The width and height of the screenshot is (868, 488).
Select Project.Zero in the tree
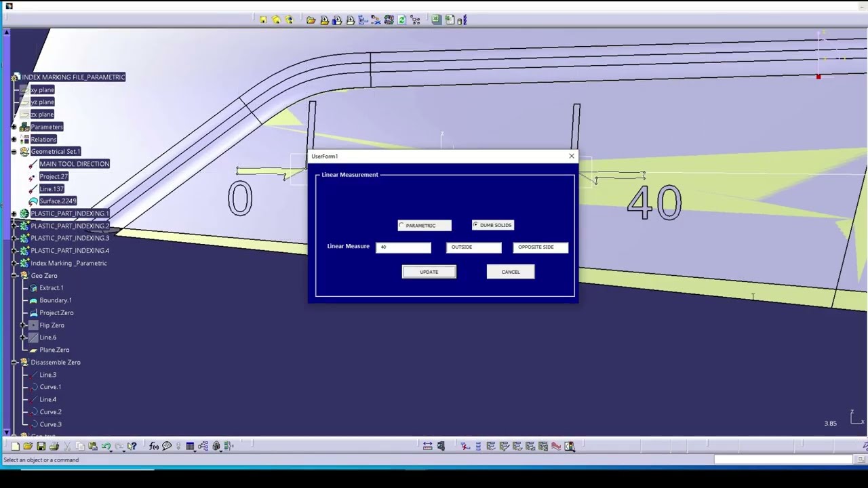pos(56,313)
